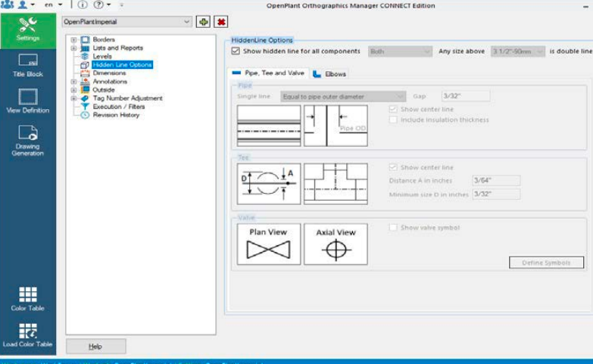The height and width of the screenshot is (364, 593).
Task: Click Minimum size D in inches field
Action: tap(496, 194)
